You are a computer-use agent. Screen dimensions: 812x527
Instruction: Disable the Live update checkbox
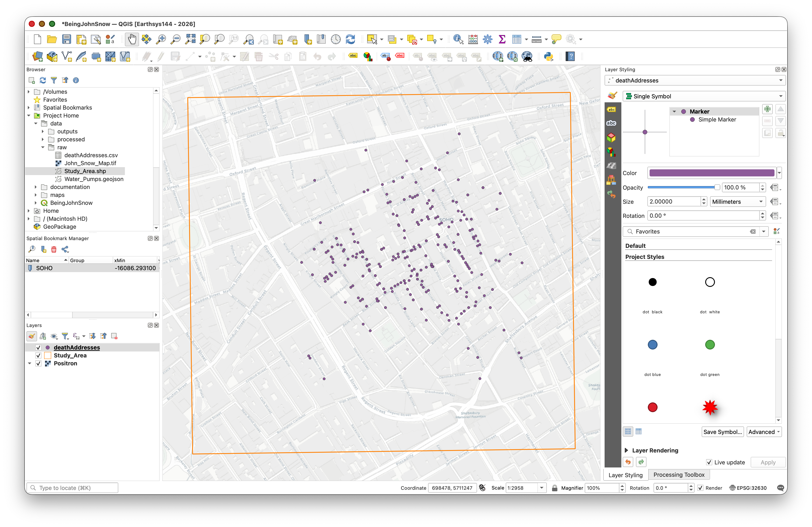(x=709, y=462)
